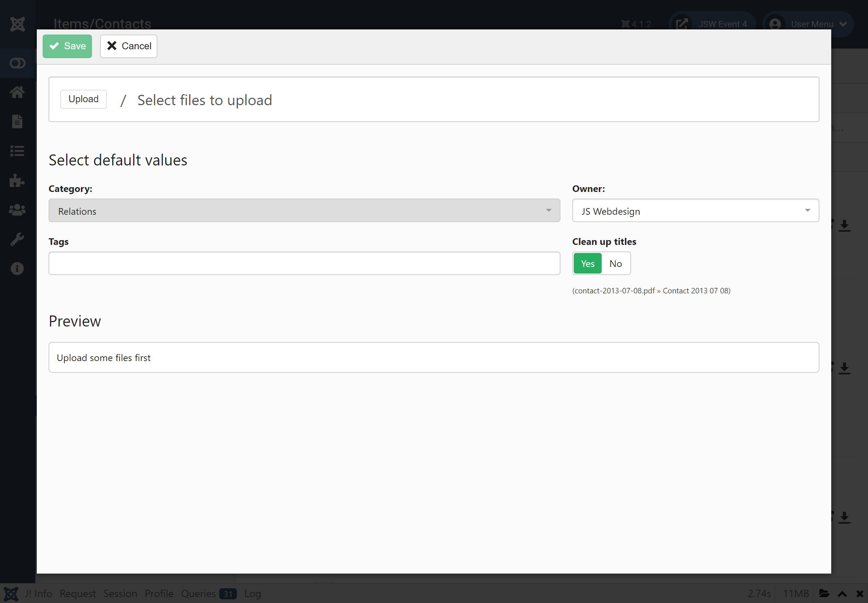Open the Components puzzle sidebar icon

click(x=17, y=180)
